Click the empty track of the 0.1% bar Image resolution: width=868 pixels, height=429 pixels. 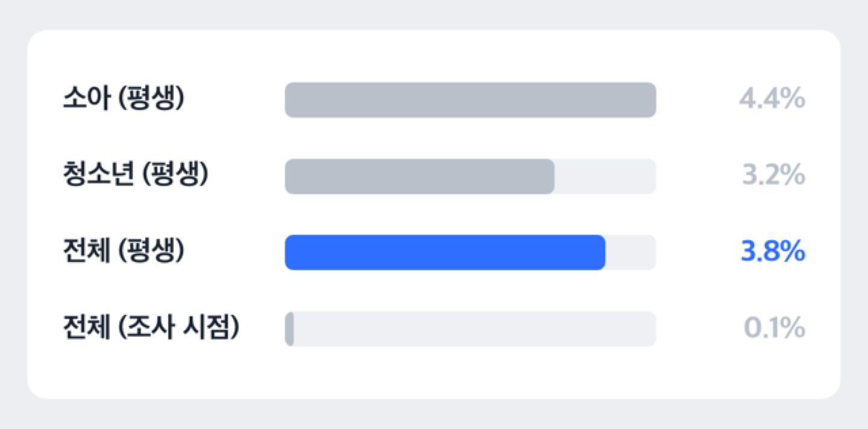point(475,329)
